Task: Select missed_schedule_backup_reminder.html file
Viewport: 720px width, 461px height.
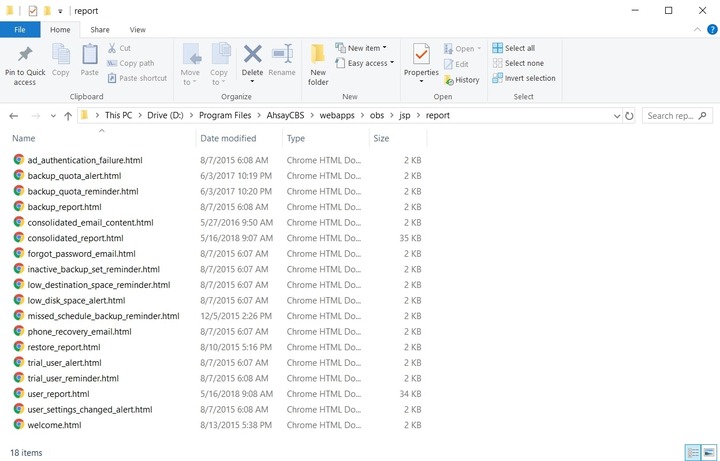Action: [x=103, y=316]
